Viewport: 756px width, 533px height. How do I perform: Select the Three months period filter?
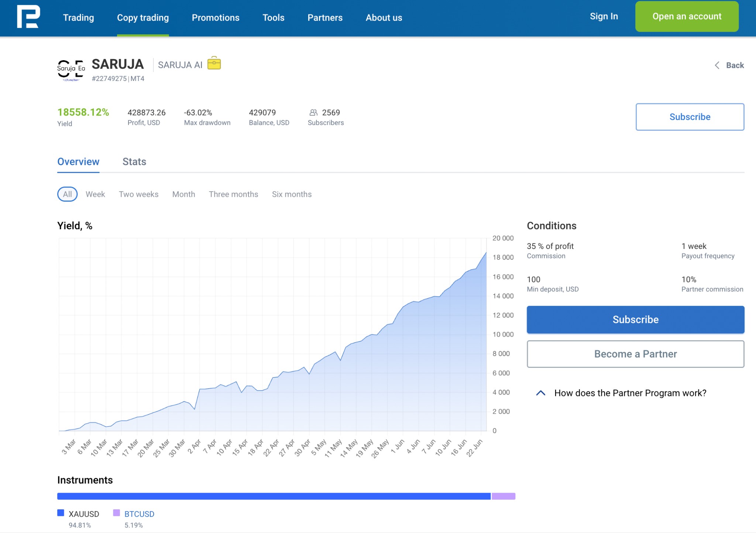point(233,194)
